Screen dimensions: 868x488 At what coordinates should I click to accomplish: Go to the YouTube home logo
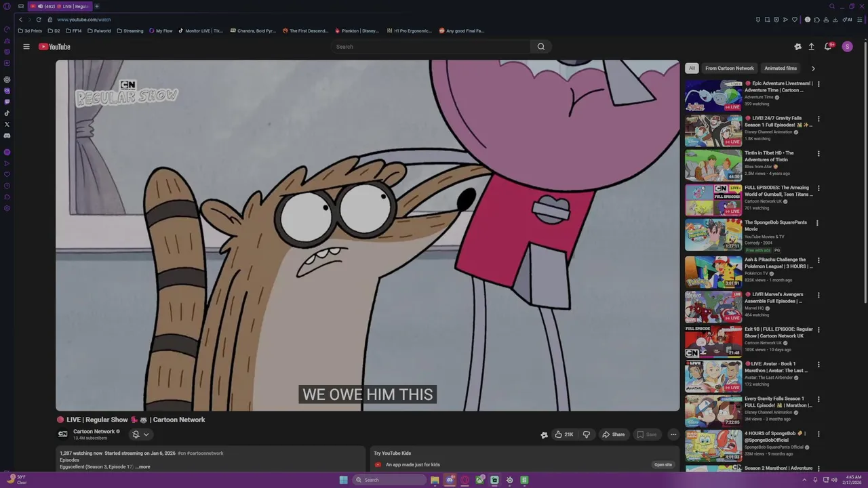tap(54, 47)
